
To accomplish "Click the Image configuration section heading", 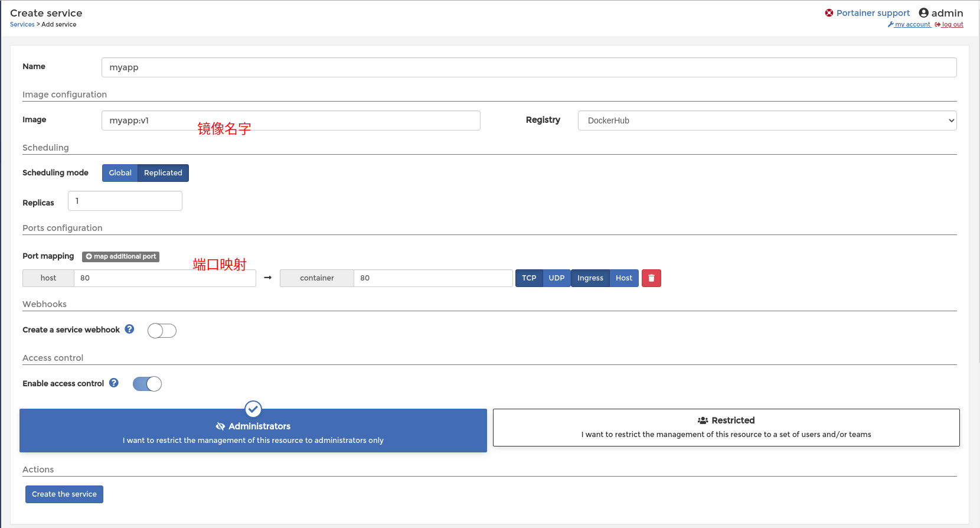I will click(65, 94).
